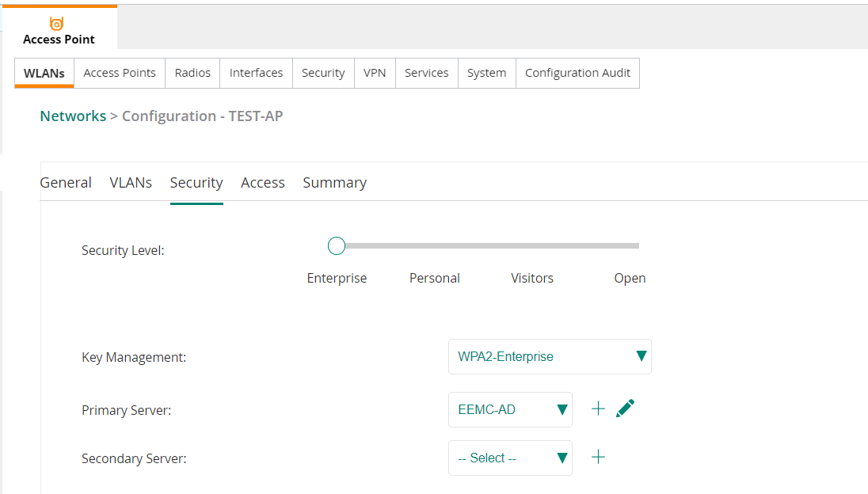Click the Access Point owl icon
Screen dimensions: 868x494
(x=57, y=24)
